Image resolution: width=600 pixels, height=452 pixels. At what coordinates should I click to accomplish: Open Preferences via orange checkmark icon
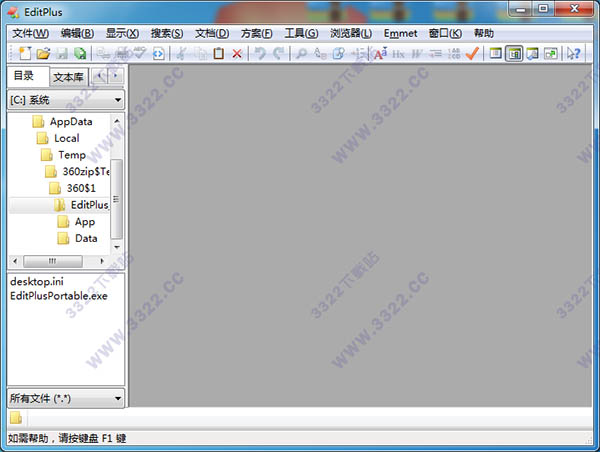pos(473,53)
